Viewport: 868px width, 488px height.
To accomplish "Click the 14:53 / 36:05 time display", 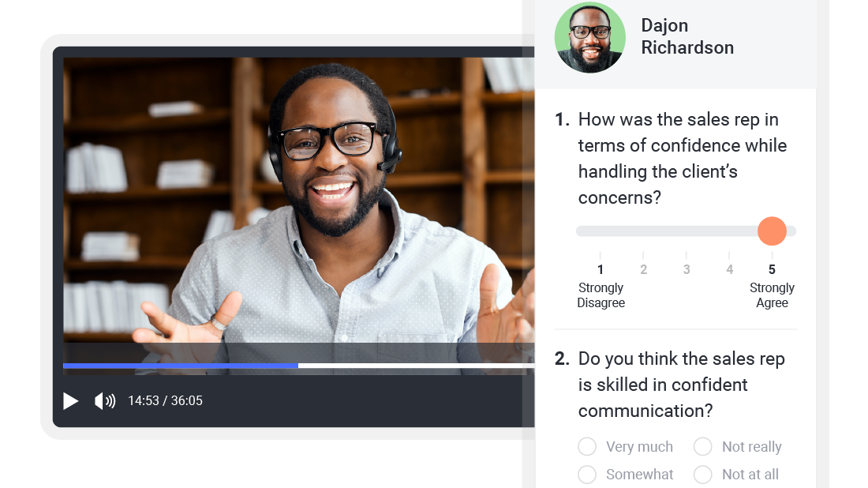I will tap(165, 401).
